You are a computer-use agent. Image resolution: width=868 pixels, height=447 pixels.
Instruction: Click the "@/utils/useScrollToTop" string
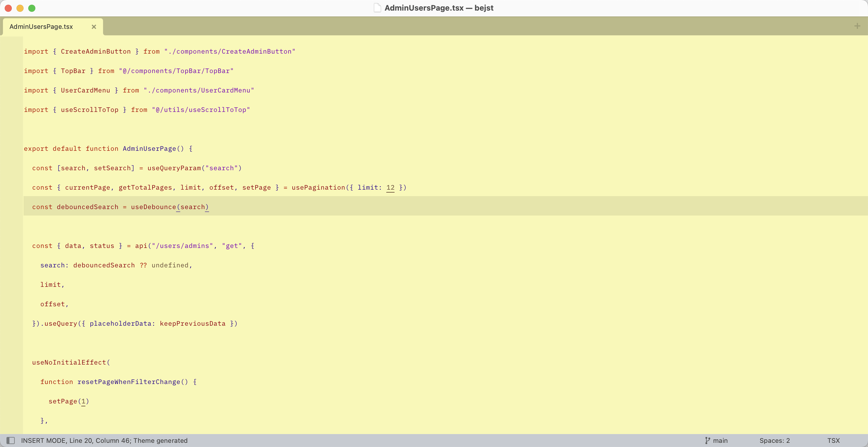[x=201, y=110]
